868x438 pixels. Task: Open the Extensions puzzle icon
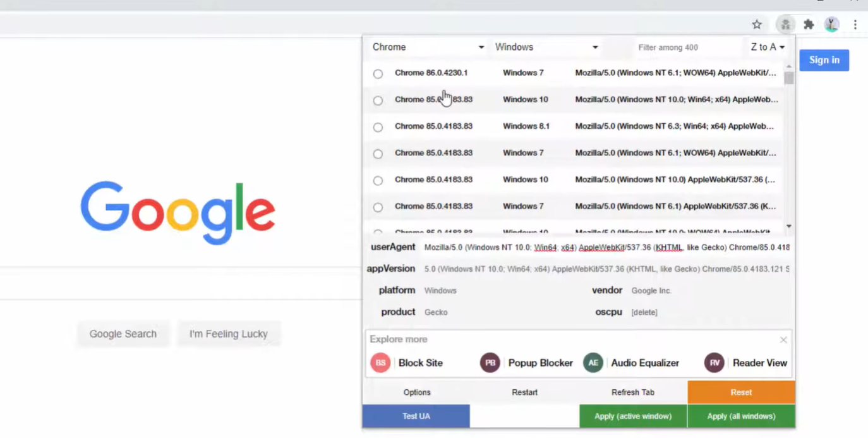pyautogui.click(x=809, y=25)
